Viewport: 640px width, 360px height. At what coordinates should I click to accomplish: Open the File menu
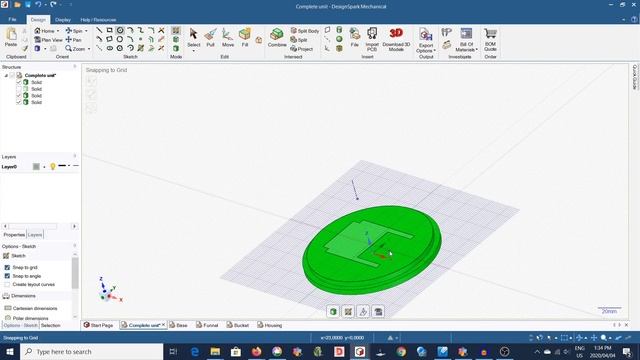(x=12, y=19)
